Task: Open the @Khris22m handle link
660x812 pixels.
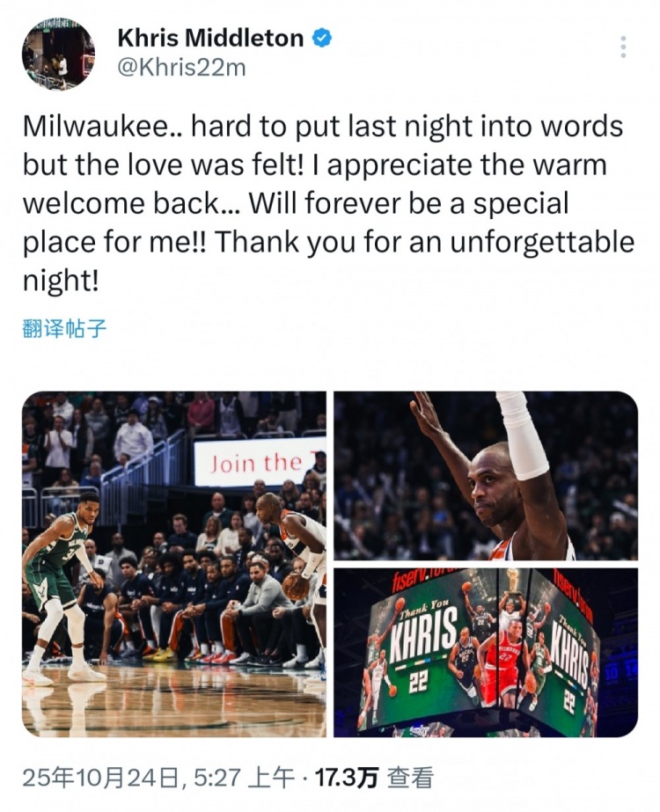Action: point(181,68)
